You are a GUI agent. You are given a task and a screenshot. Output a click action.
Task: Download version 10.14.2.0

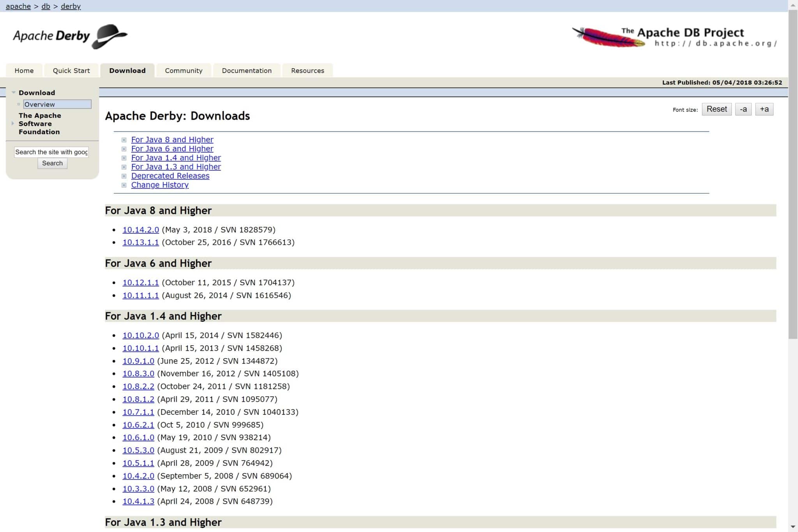pyautogui.click(x=141, y=230)
